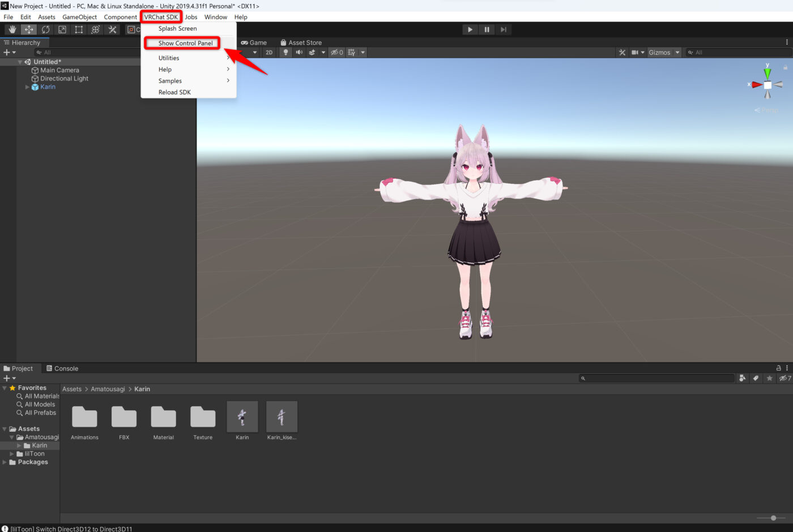Select Directional Light in Hierarchy
The image size is (793, 532).
(x=64, y=79)
